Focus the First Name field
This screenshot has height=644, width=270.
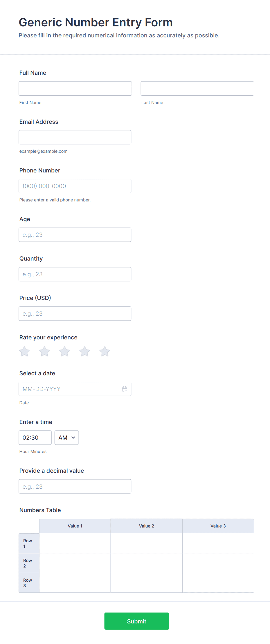point(75,88)
